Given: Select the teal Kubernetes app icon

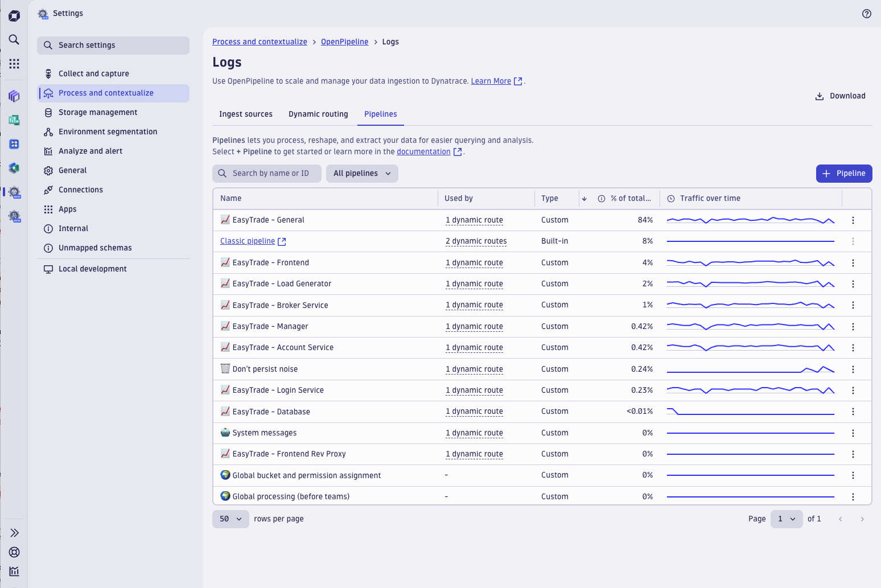Looking at the screenshot, I should (14, 168).
